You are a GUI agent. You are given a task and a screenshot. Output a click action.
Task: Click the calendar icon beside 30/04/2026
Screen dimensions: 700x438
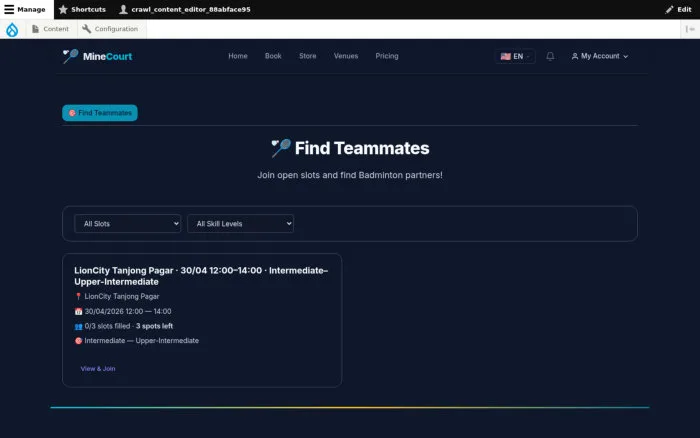(79, 312)
